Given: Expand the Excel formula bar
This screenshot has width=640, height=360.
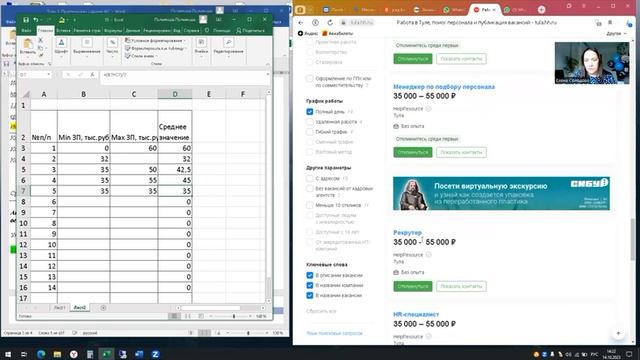Looking at the screenshot, I should coord(267,75).
